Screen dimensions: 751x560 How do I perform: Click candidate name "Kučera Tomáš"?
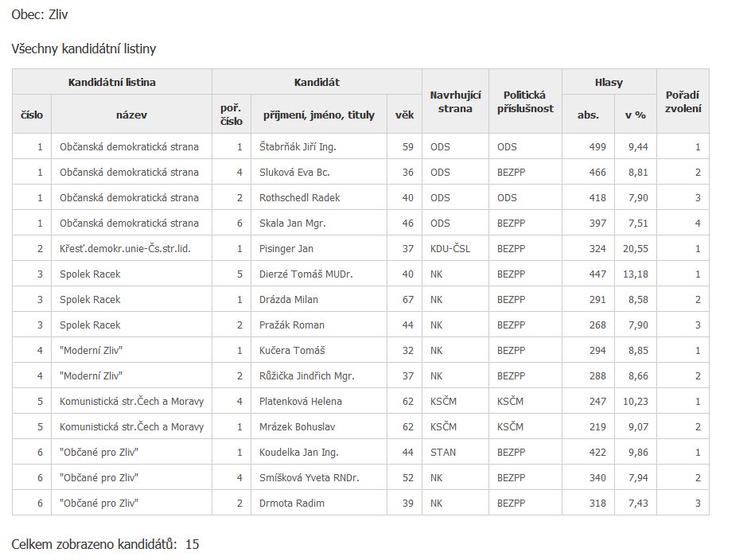click(x=292, y=350)
